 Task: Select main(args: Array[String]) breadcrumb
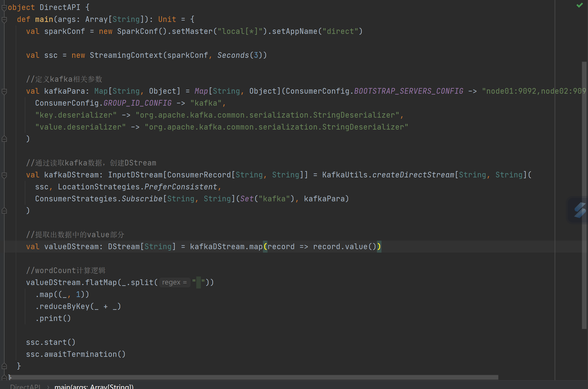click(x=94, y=386)
